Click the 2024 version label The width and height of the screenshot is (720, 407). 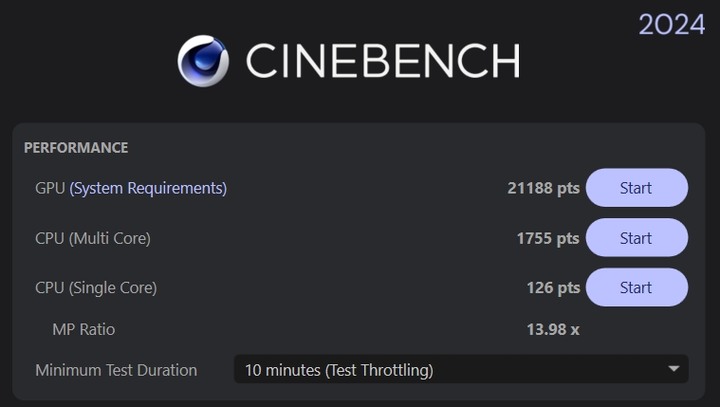click(x=672, y=24)
